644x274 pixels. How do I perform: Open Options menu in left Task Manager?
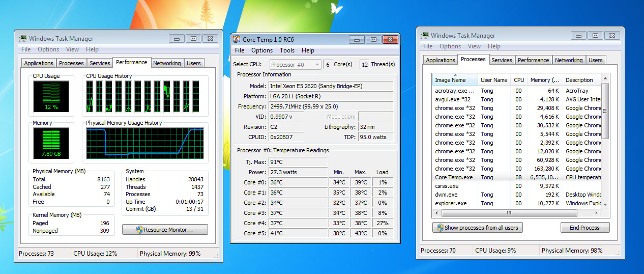[x=48, y=49]
